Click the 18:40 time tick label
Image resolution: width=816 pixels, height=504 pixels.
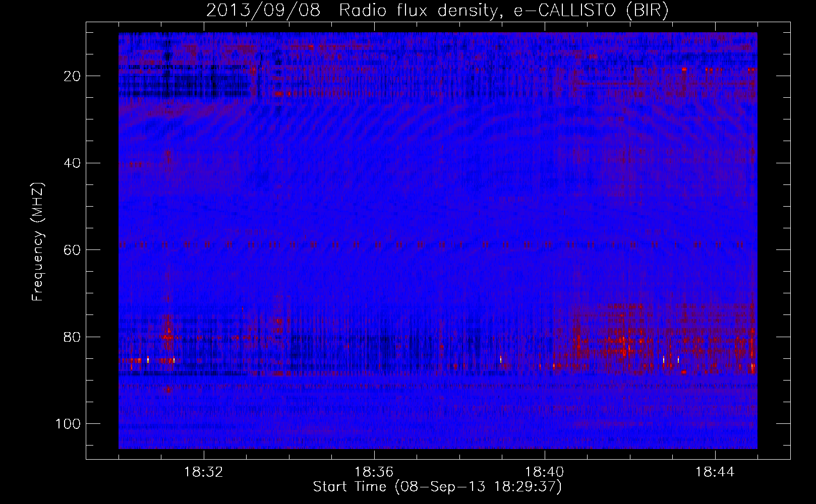click(x=545, y=472)
